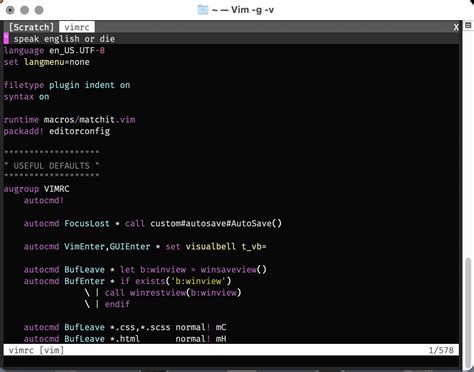Click 'runtime macros/matchit.vim' line
Screen dimensions: 474x372
point(69,120)
